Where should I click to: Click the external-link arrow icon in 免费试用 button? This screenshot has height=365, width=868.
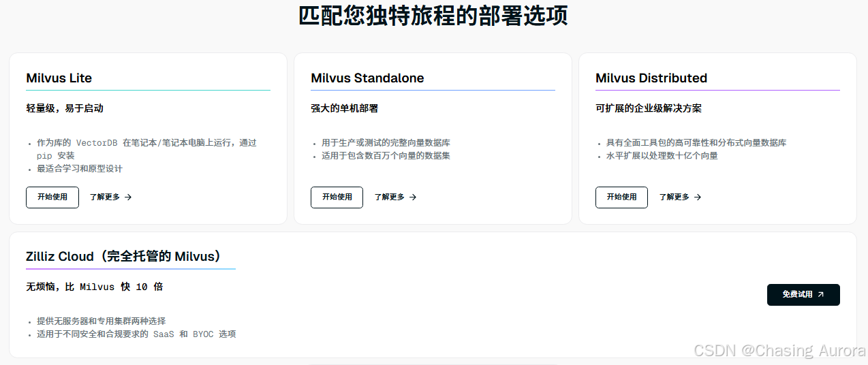820,294
